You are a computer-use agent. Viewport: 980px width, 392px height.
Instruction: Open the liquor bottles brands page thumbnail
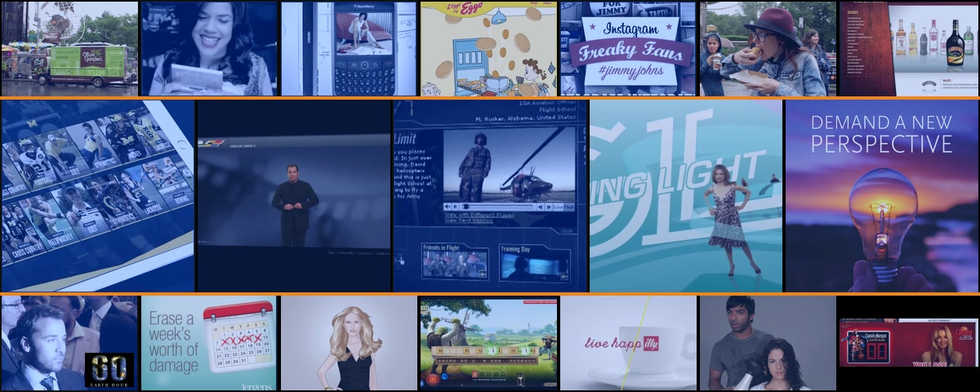[x=908, y=49]
